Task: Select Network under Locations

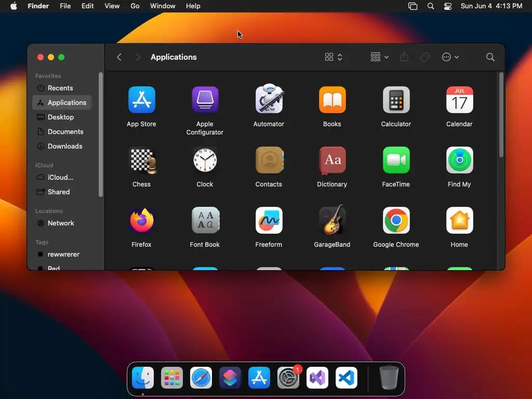Action: point(62,223)
